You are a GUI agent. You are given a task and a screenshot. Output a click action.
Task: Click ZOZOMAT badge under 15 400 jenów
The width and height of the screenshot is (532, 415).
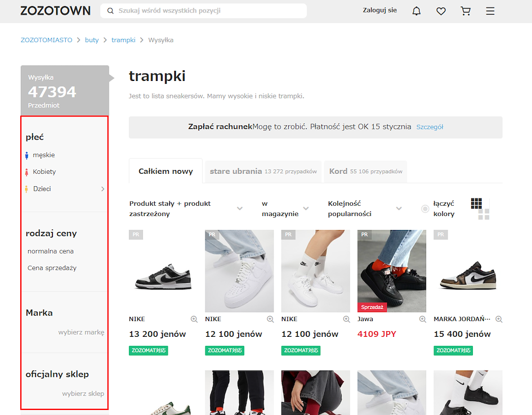[453, 350]
